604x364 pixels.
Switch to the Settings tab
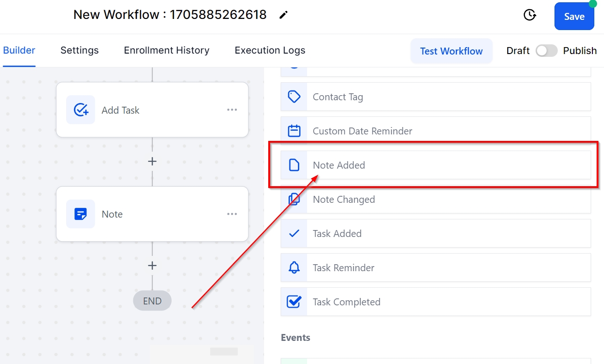click(80, 50)
